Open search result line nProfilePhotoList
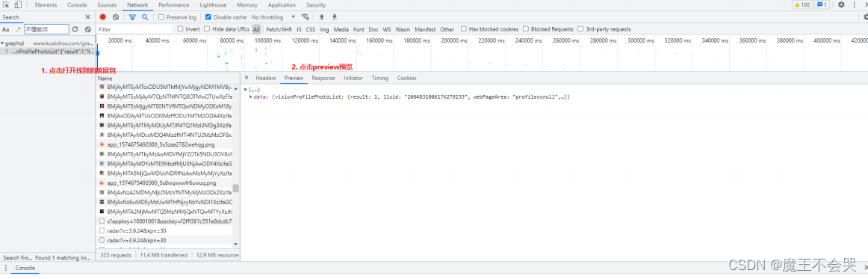868x279 pixels. pyautogui.click(x=48, y=51)
